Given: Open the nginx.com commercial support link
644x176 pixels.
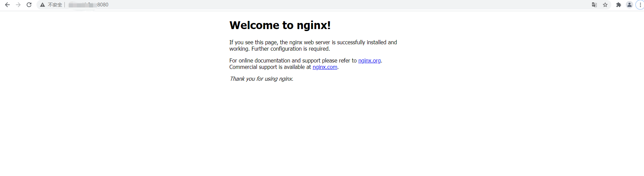Looking at the screenshot, I should pos(325,67).
